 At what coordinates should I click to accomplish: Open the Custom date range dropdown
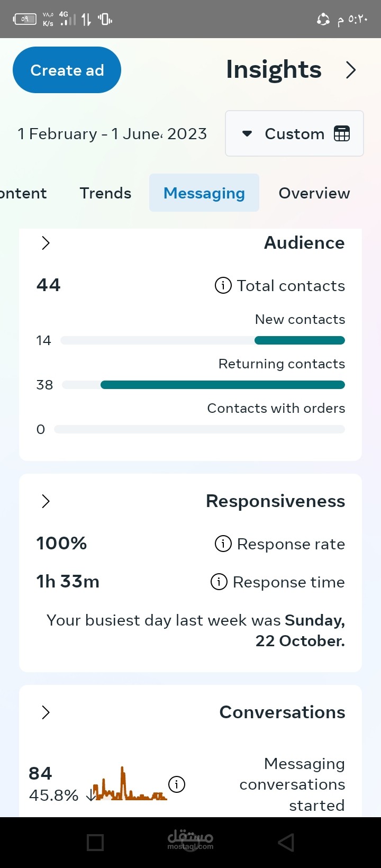click(294, 134)
